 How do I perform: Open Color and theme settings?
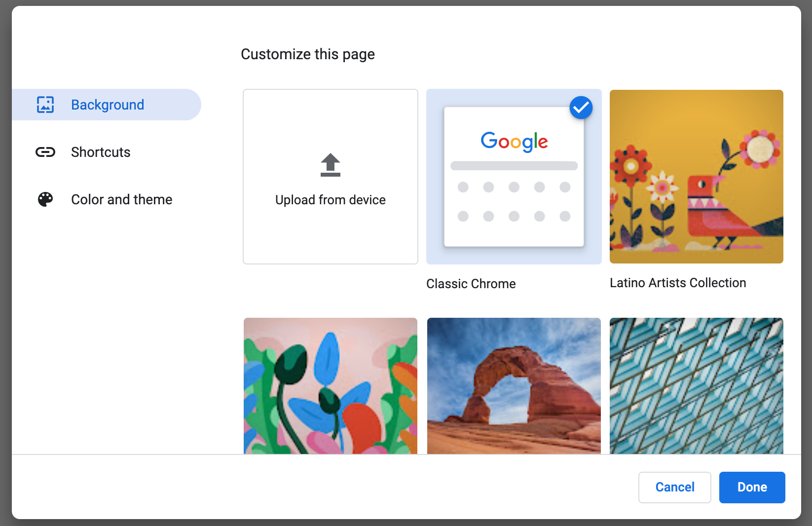pyautogui.click(x=121, y=199)
